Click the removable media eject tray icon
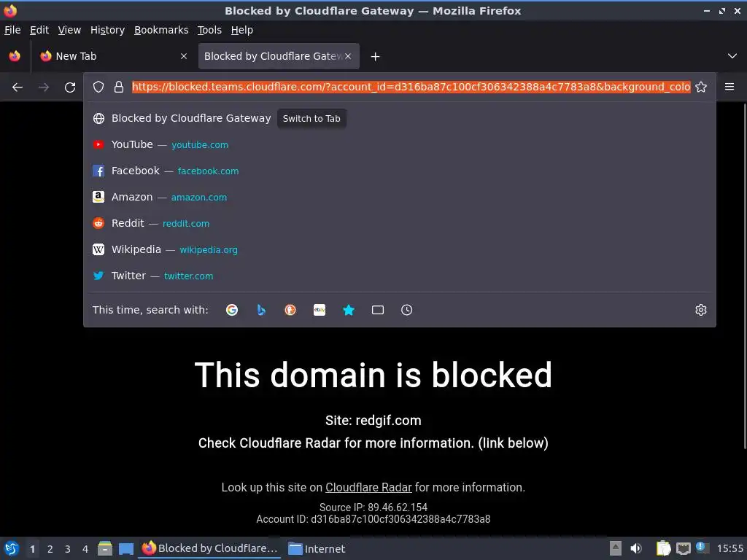This screenshot has height=560, width=747. (x=616, y=548)
